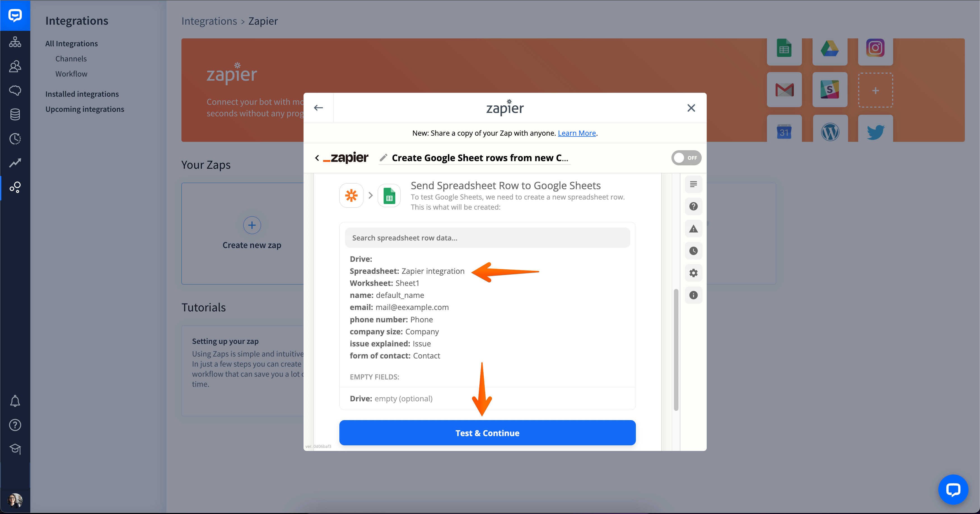This screenshot has height=514, width=980.
Task: Open the live chat widget bubble
Action: (953, 490)
